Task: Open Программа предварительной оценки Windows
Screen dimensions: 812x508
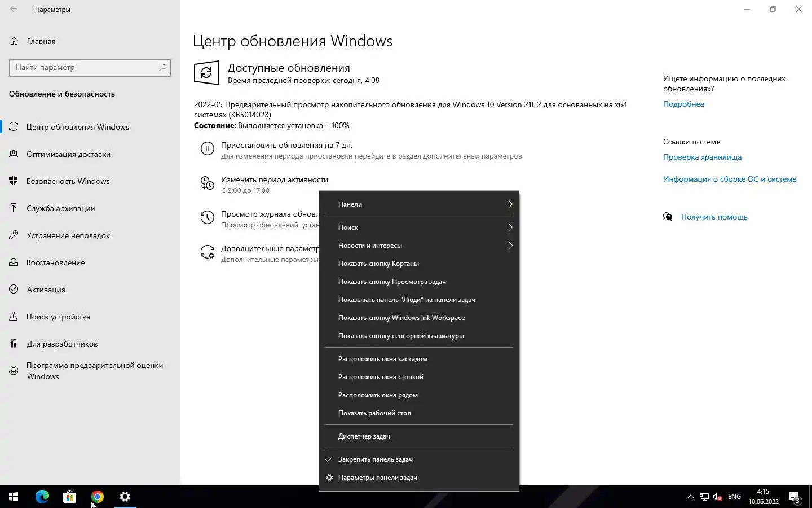Action: point(90,371)
